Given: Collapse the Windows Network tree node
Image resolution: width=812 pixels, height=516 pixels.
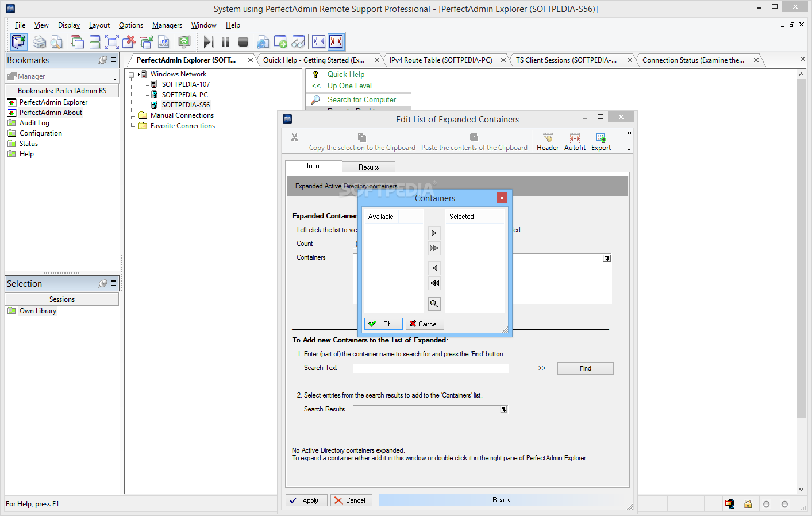Looking at the screenshot, I should pyautogui.click(x=132, y=74).
